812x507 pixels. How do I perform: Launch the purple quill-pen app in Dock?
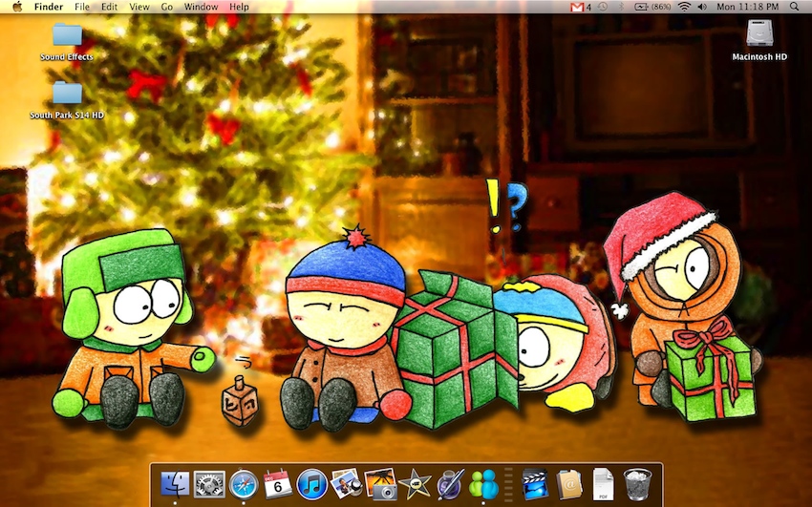click(x=449, y=484)
